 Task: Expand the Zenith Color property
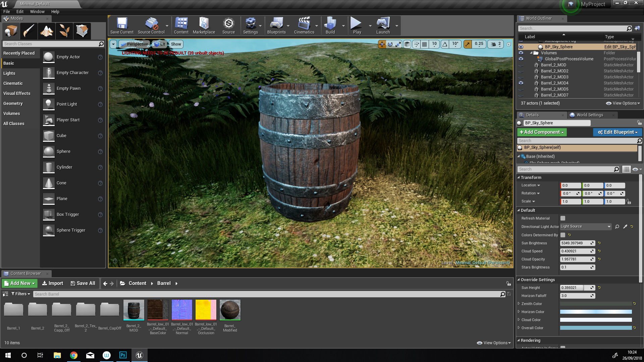[x=519, y=304]
